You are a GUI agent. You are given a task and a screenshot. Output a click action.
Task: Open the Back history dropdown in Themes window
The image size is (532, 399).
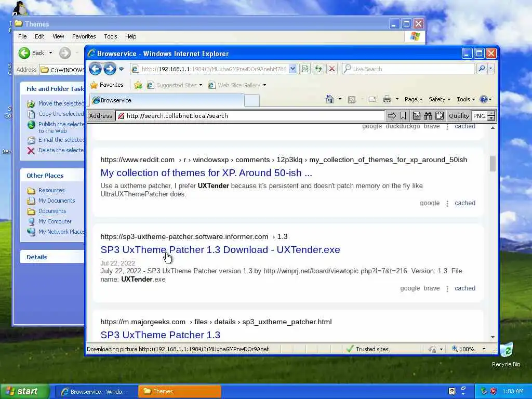50,53
